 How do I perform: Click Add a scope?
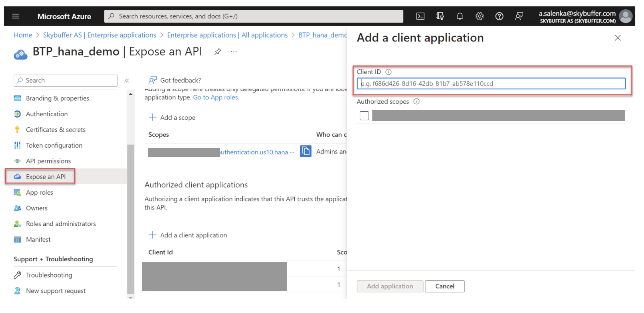(172, 117)
